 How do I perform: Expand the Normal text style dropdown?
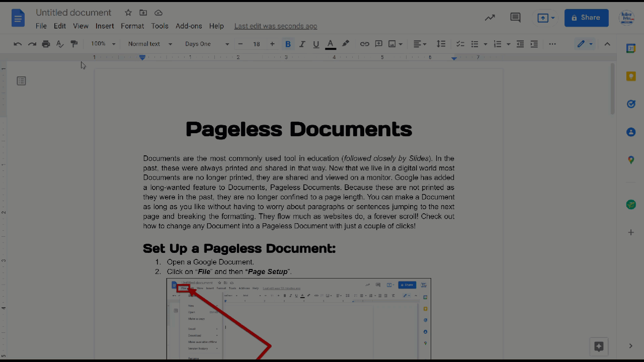pyautogui.click(x=149, y=44)
